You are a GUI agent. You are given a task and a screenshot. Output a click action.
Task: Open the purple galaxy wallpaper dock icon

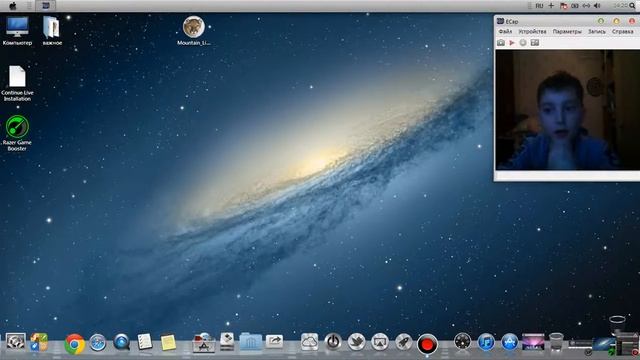point(533,342)
